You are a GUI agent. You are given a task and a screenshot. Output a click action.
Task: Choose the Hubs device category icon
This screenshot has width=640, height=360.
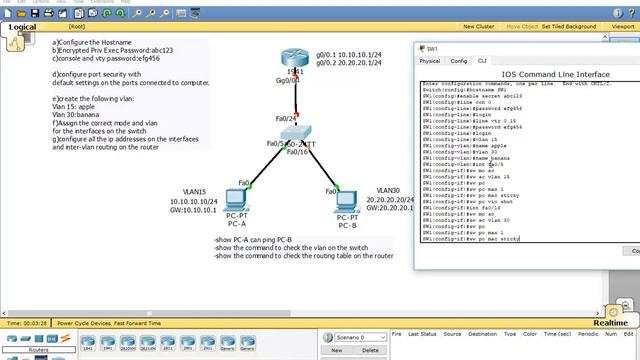[x=39, y=339]
